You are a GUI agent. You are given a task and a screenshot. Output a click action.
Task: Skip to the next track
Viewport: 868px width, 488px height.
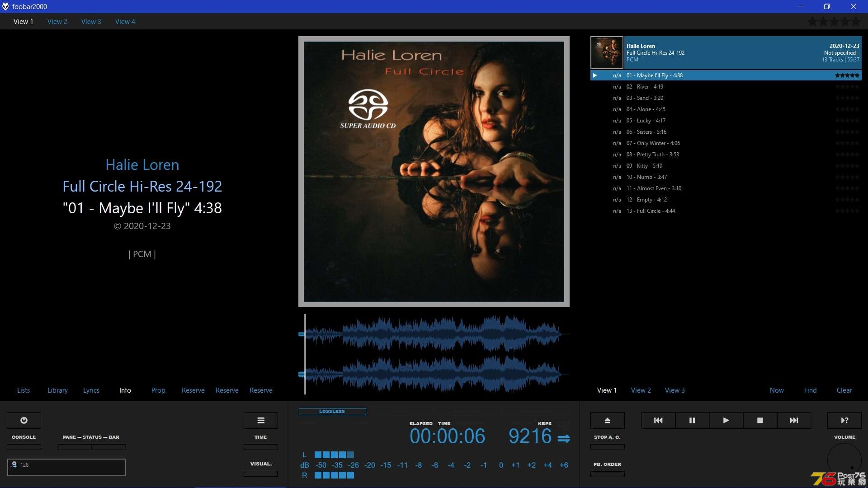pos(794,420)
